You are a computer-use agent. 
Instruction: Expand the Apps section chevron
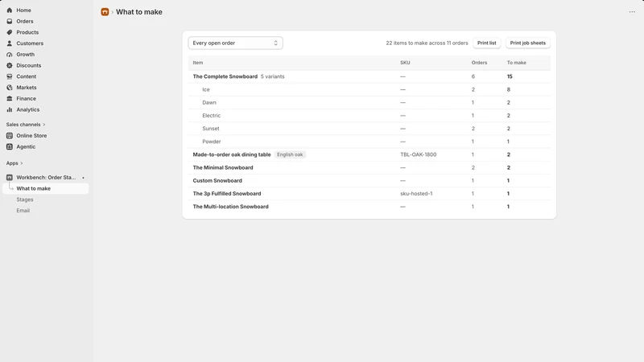[22, 163]
